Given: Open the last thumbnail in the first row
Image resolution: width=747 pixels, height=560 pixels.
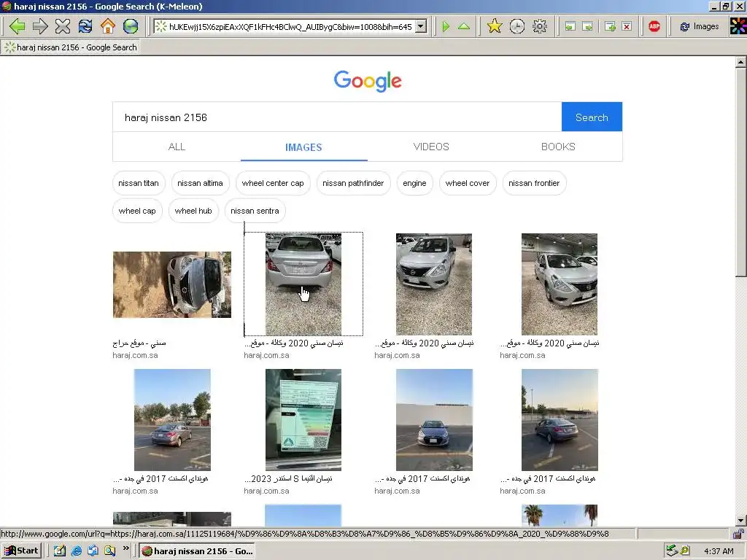Looking at the screenshot, I should tap(560, 284).
